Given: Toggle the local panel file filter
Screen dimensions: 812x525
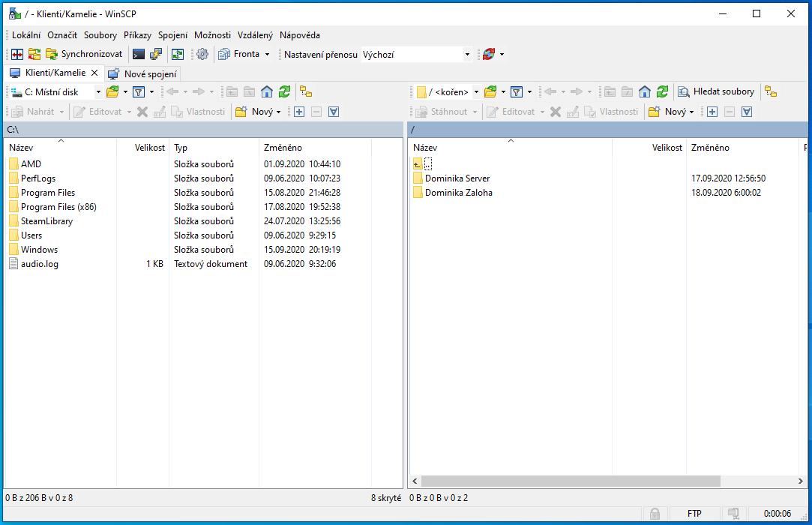Looking at the screenshot, I should click(139, 92).
